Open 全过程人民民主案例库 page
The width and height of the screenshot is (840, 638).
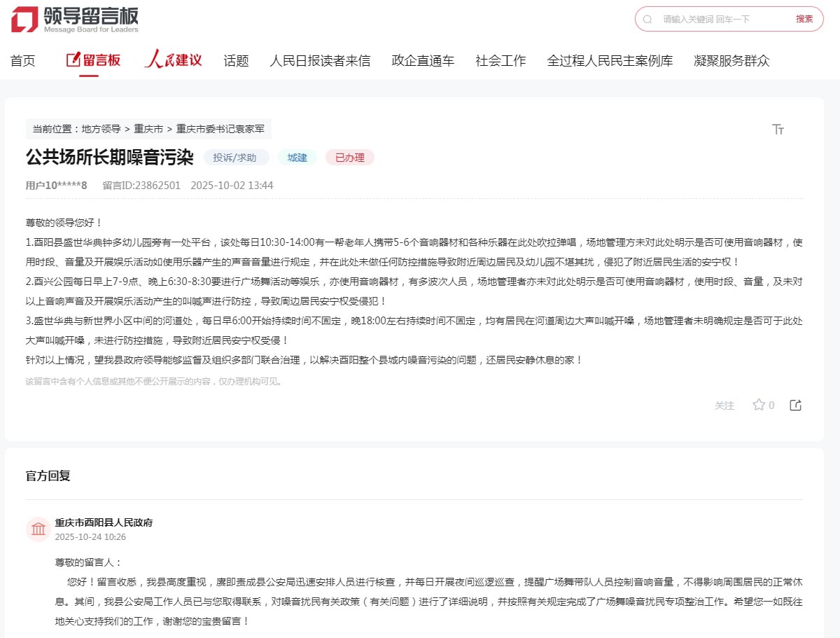[610, 61]
